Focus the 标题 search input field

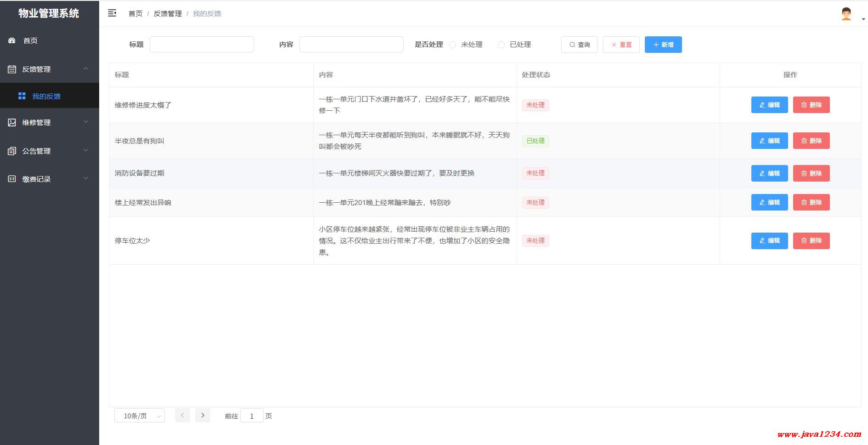[x=202, y=45]
